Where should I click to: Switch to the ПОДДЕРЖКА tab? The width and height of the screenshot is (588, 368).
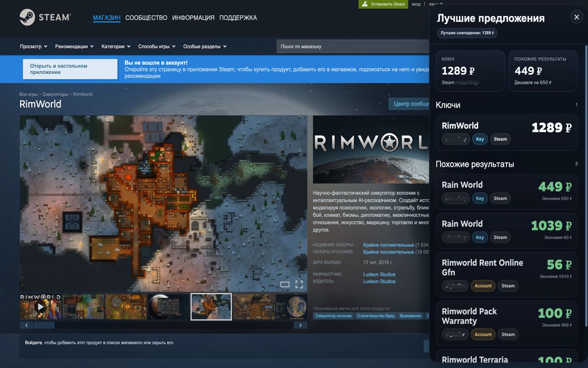point(238,17)
